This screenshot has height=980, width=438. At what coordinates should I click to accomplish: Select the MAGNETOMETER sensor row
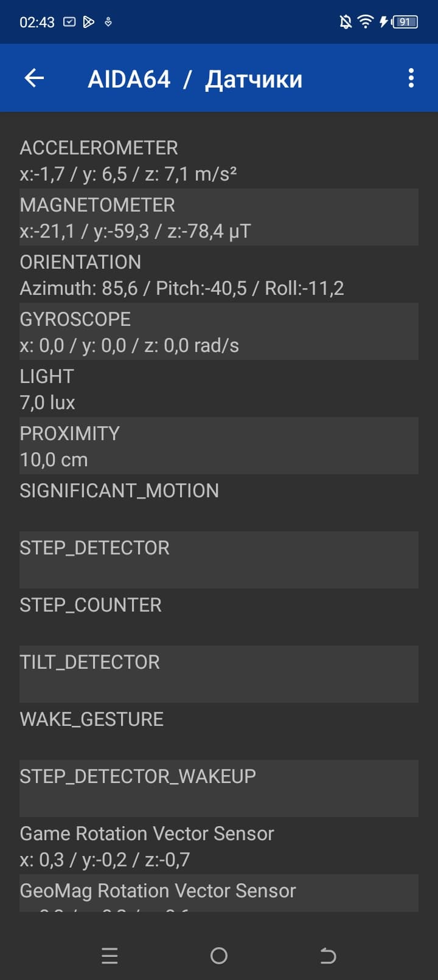pyautogui.click(x=219, y=217)
